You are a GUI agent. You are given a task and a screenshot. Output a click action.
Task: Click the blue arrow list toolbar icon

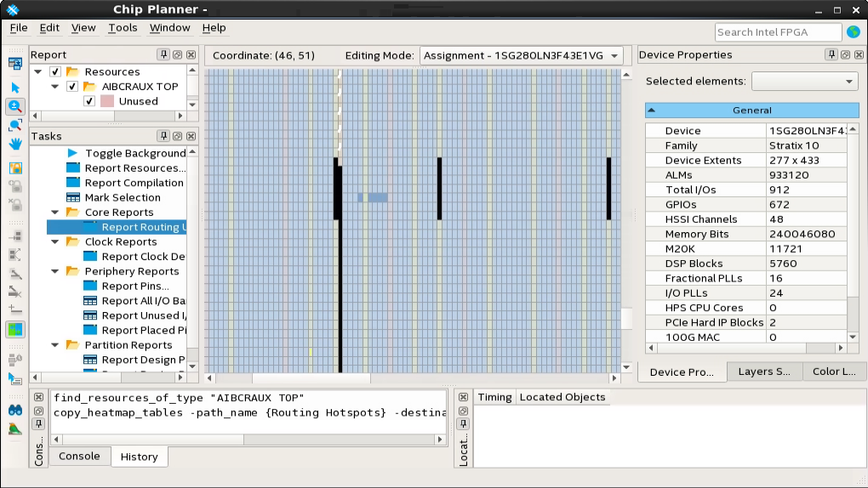click(15, 379)
